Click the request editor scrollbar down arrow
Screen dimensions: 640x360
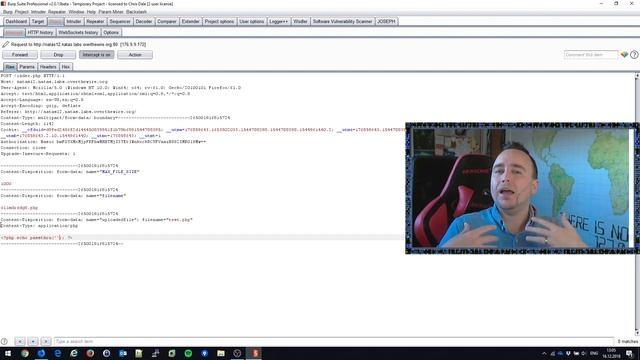coord(637,333)
